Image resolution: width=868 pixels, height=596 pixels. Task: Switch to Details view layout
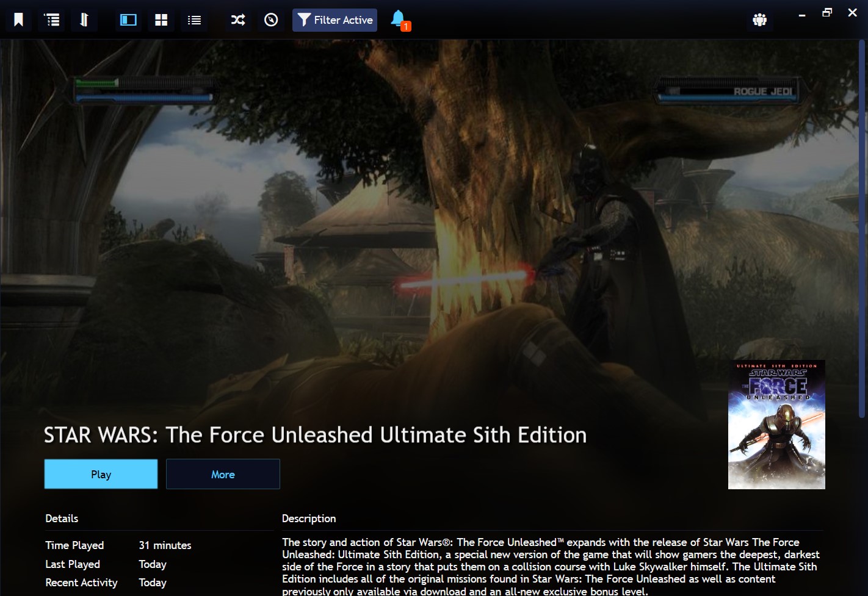point(128,20)
